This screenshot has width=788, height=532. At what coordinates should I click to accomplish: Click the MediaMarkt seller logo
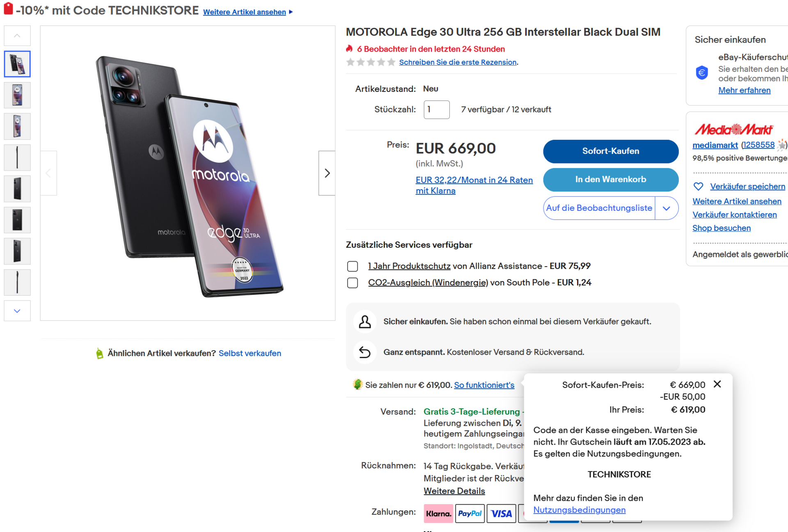(x=733, y=130)
